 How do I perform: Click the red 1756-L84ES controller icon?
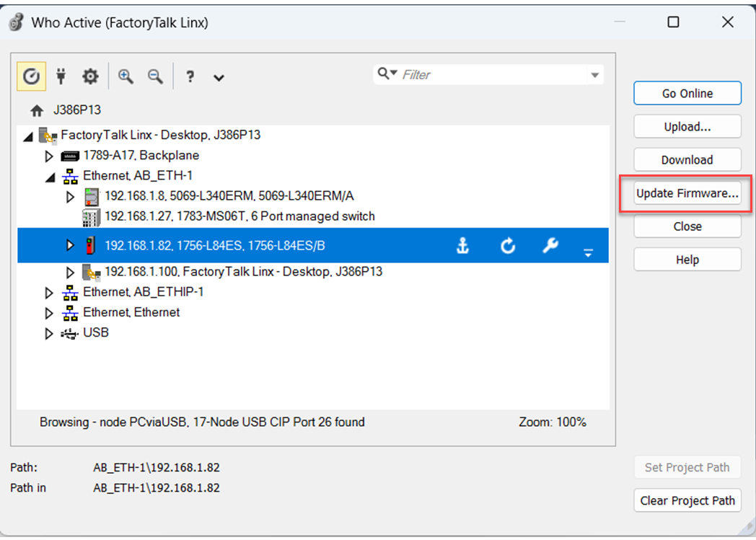tap(90, 246)
